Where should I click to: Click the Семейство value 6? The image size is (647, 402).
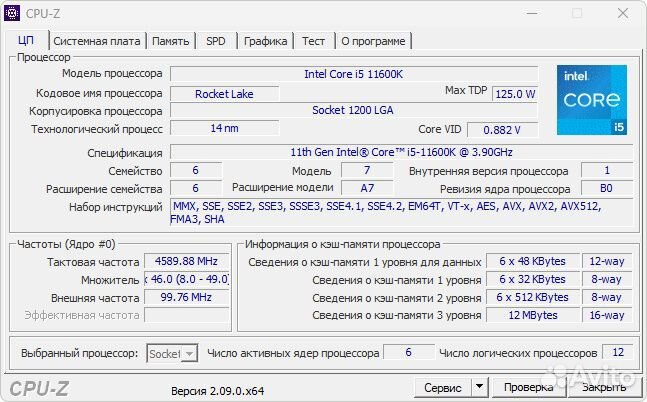tap(196, 170)
